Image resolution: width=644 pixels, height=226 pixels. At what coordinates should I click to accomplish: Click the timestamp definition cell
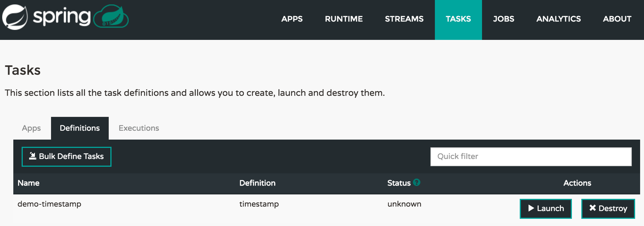[x=259, y=204]
